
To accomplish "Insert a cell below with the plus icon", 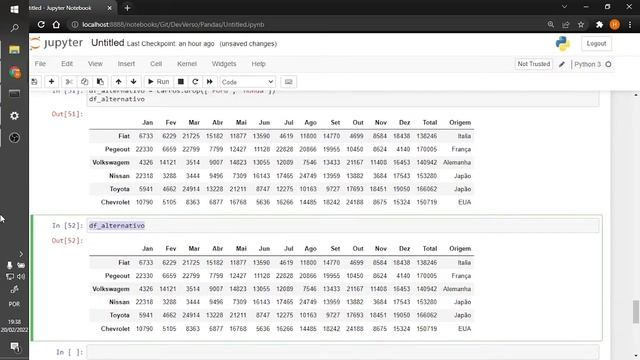I will (x=51, y=82).
